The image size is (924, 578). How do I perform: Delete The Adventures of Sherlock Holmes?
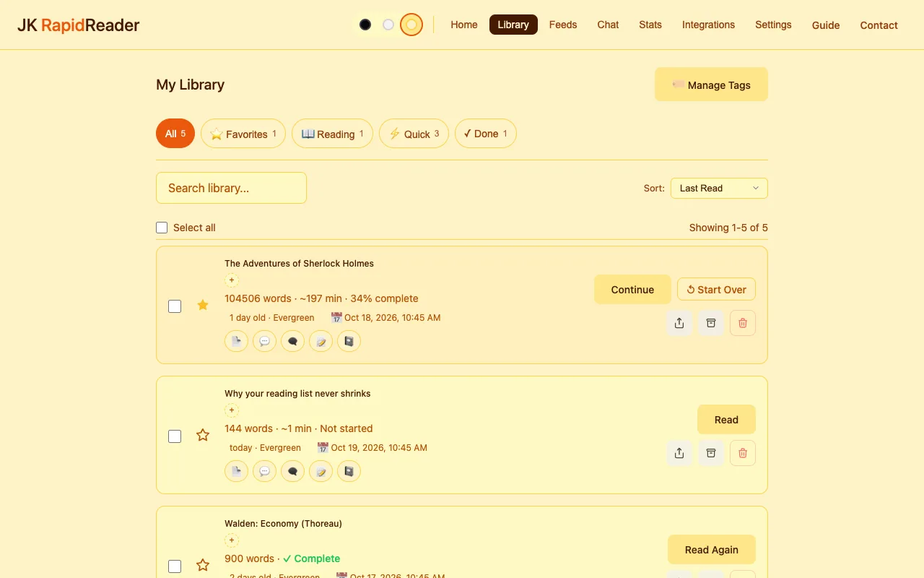743,323
